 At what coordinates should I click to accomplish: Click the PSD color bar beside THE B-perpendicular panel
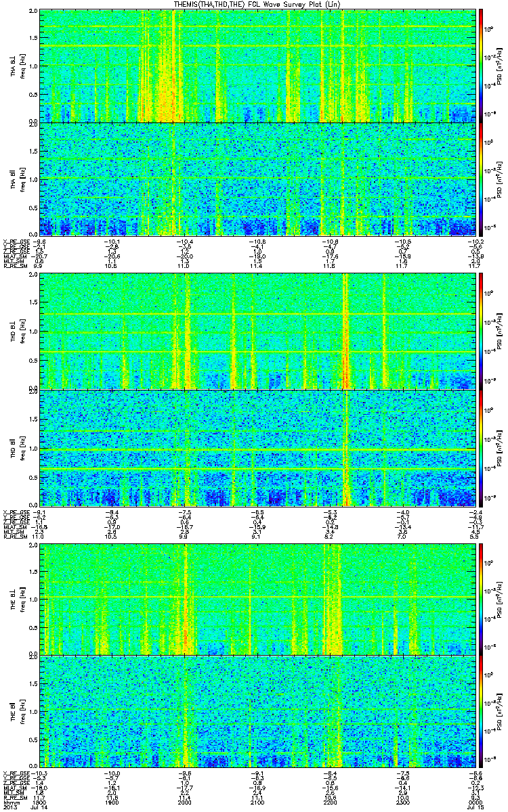tap(481, 599)
